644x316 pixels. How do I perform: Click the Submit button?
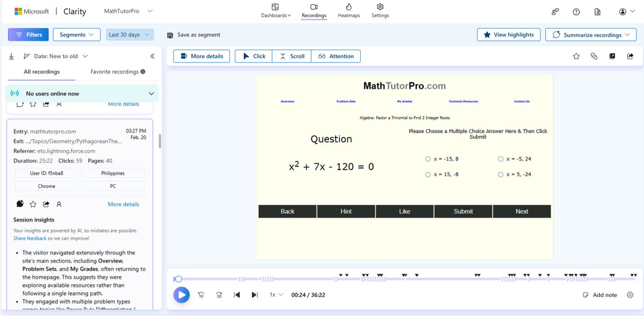pos(463,211)
